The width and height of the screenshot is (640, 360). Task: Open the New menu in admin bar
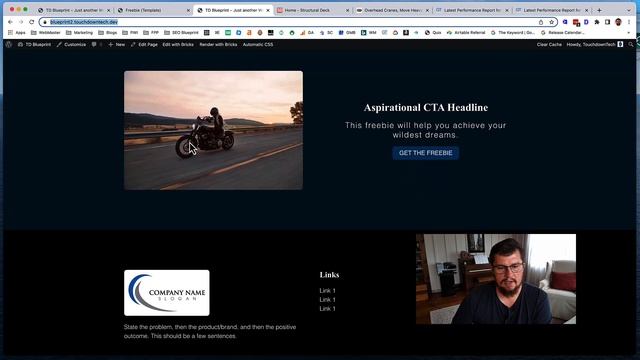pyautogui.click(x=117, y=44)
